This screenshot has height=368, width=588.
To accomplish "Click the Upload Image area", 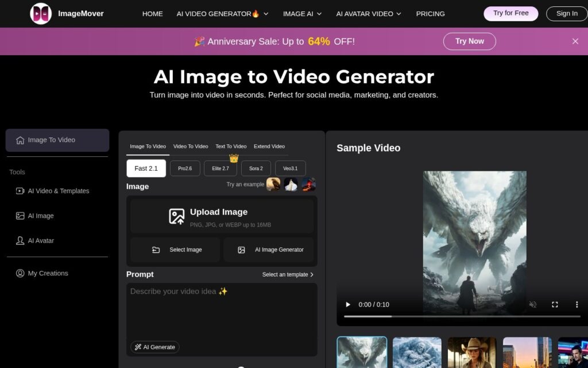I will pyautogui.click(x=222, y=216).
